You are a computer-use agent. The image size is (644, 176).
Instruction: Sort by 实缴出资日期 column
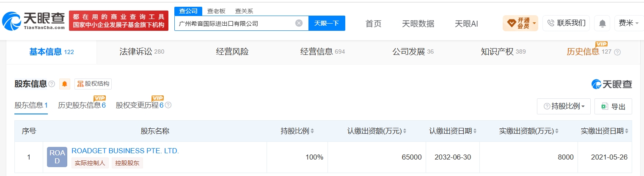(x=627, y=131)
